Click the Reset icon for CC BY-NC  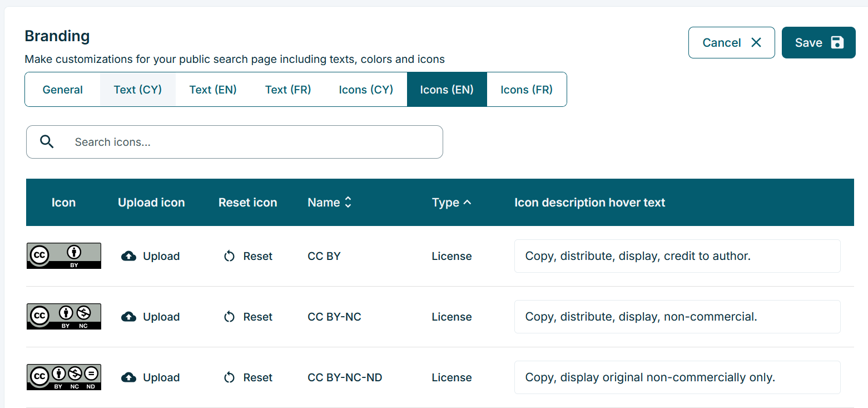click(229, 316)
